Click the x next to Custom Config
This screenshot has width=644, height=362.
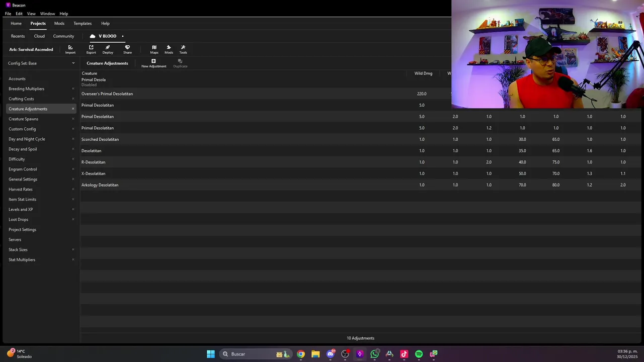pos(73,129)
